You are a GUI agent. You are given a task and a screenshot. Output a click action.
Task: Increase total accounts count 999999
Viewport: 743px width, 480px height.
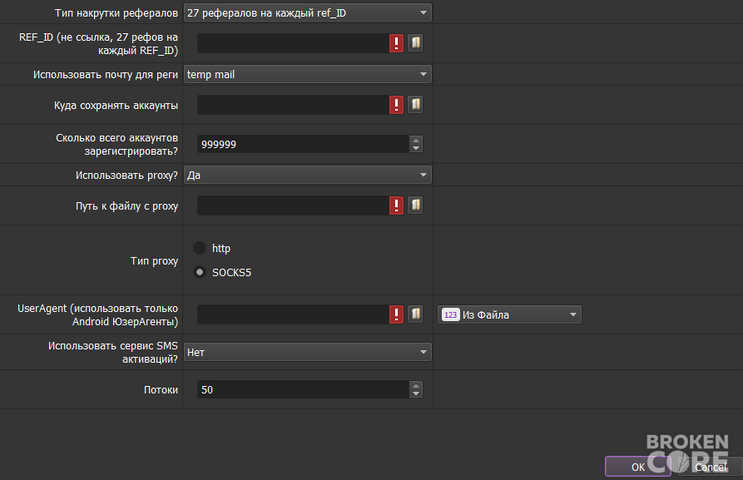tap(416, 140)
